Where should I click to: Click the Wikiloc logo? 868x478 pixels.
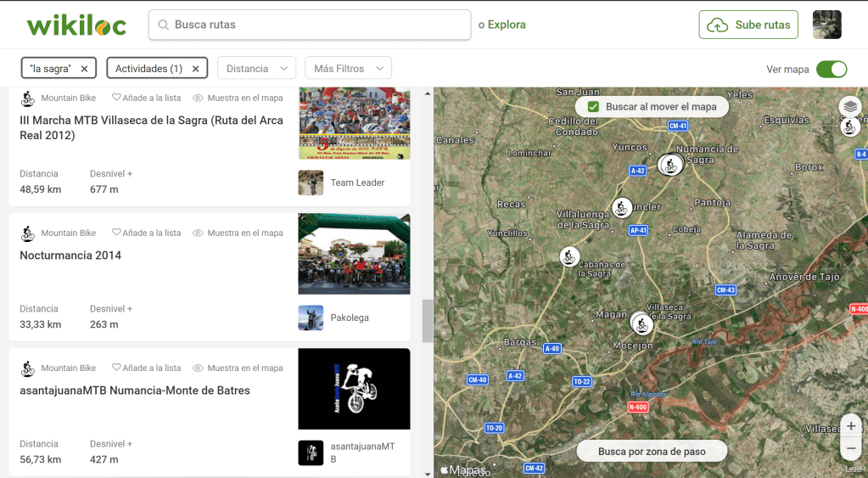tap(76, 25)
